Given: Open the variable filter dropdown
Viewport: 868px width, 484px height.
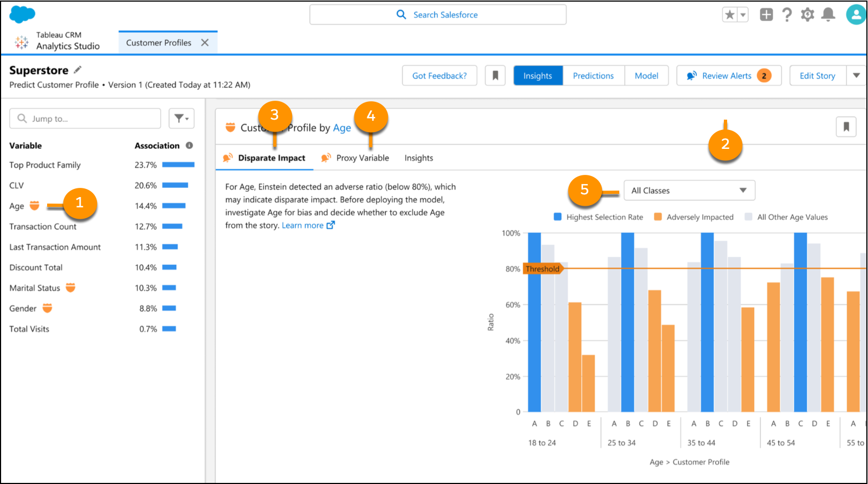Looking at the screenshot, I should 182,119.
